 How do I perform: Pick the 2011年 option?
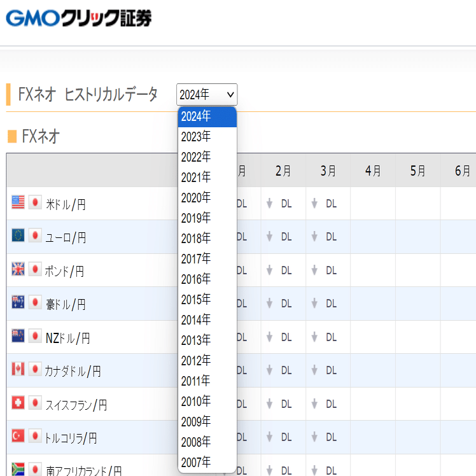pos(207,381)
